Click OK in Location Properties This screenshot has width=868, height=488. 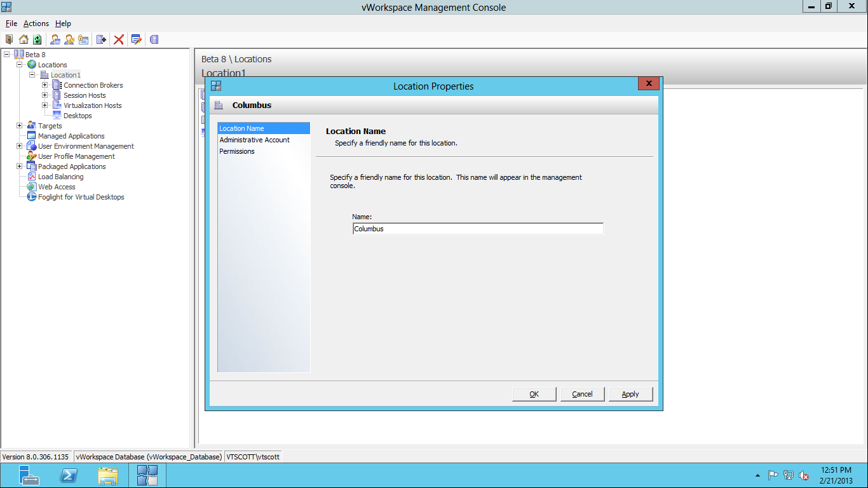coord(534,394)
